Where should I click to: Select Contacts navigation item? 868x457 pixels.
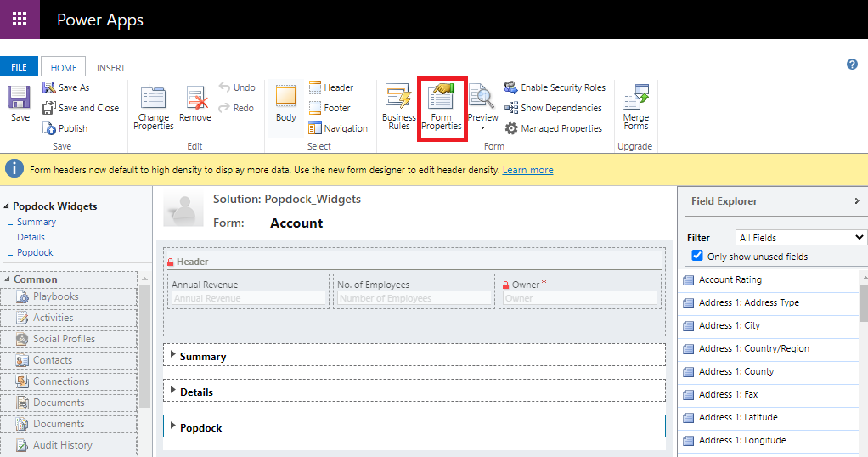(69, 361)
